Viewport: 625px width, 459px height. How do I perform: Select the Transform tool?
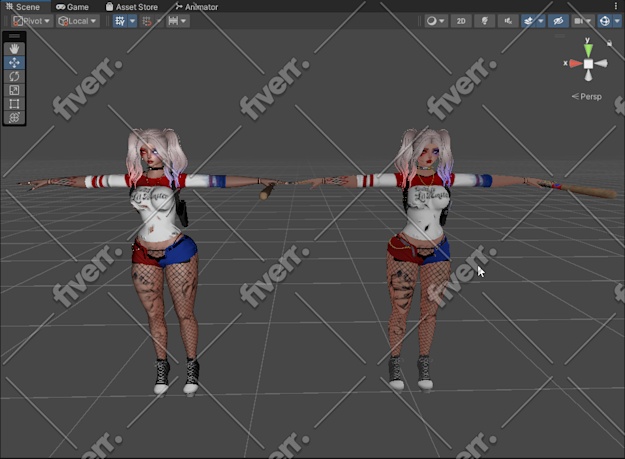[14, 117]
